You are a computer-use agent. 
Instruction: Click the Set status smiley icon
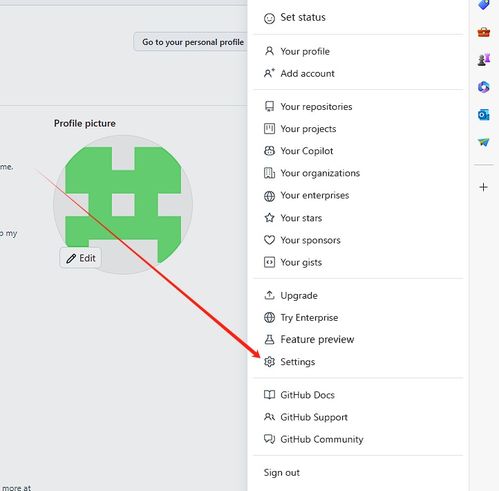point(269,18)
